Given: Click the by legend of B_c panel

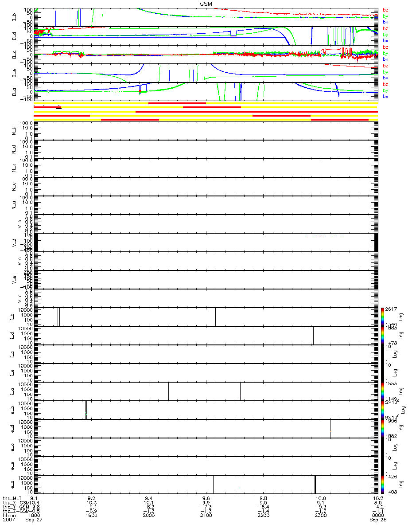Looking at the screenshot, I should (385, 53).
